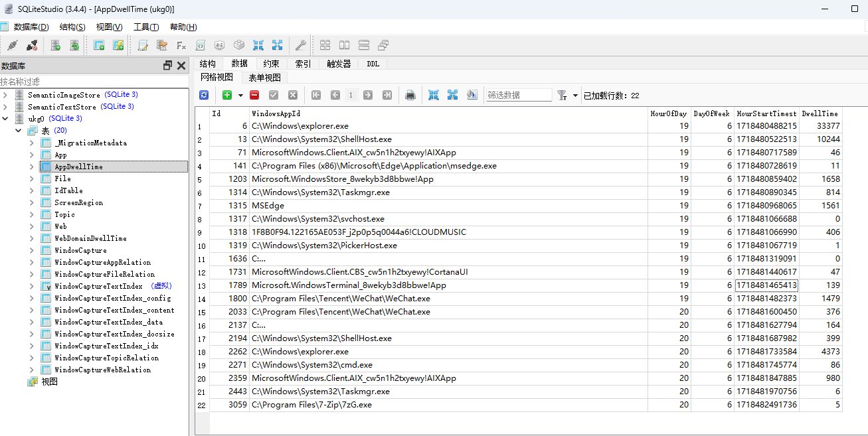Open the filter mode dropdown arrow
Image resolution: width=868 pixels, height=436 pixels.
click(575, 96)
